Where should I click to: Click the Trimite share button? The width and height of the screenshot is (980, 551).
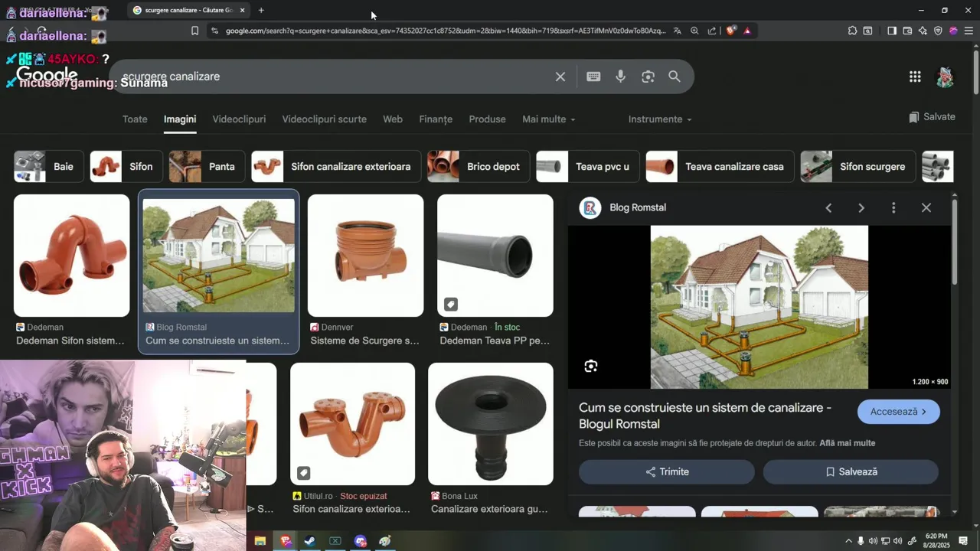click(667, 472)
